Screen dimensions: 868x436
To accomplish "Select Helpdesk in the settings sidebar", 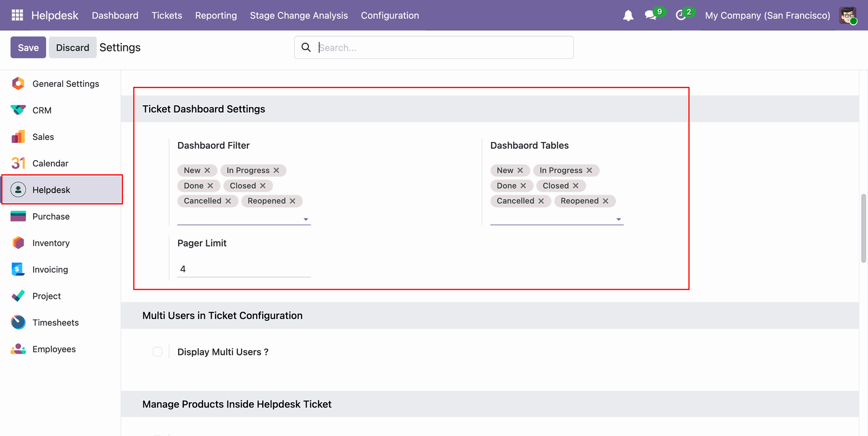I will pyautogui.click(x=61, y=190).
